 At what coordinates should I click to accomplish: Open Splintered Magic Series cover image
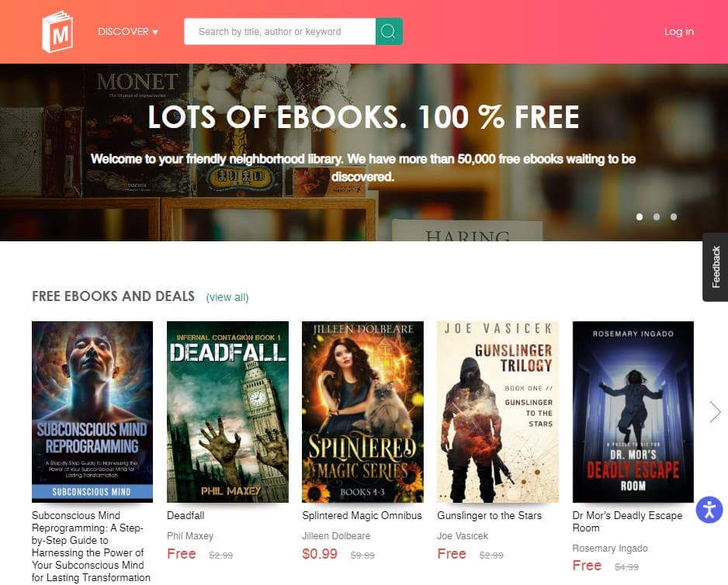tap(362, 412)
